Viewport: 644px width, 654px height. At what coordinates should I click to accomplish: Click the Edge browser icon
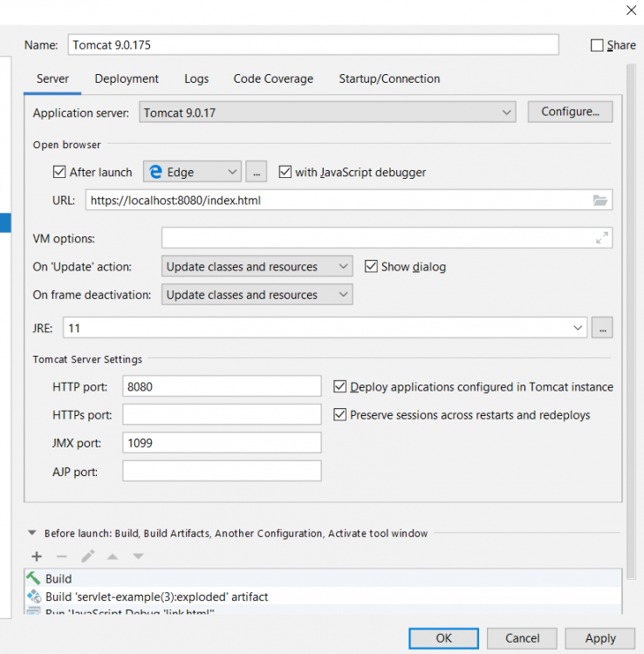155,172
